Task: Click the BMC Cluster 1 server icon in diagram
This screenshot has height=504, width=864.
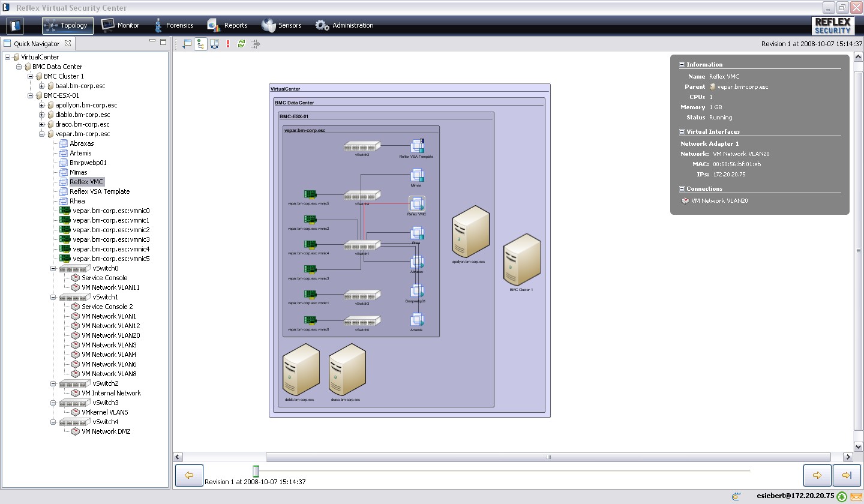Action: click(521, 260)
